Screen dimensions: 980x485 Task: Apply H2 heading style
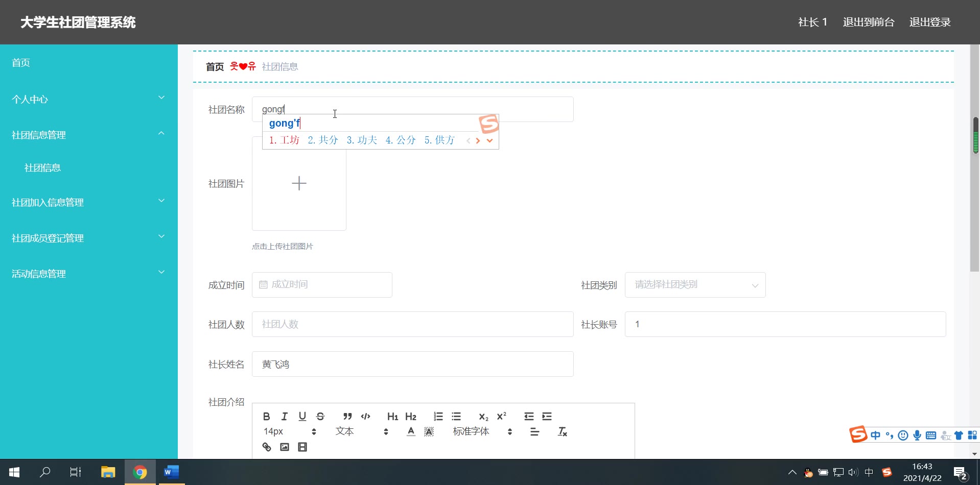pyautogui.click(x=411, y=416)
